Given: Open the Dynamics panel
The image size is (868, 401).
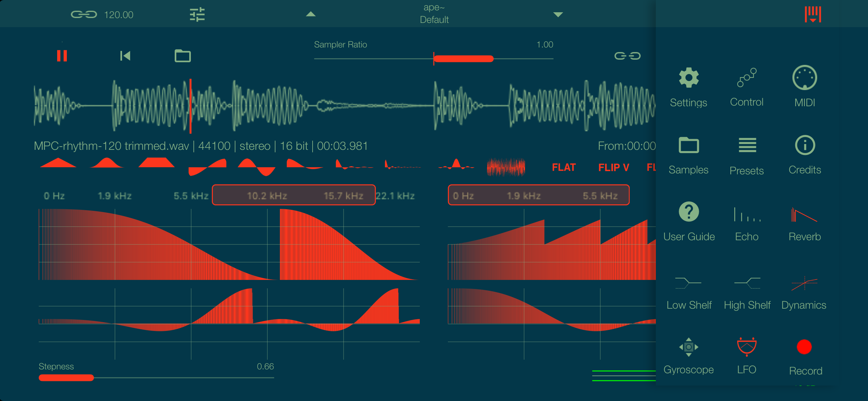Looking at the screenshot, I should pyautogui.click(x=804, y=283).
